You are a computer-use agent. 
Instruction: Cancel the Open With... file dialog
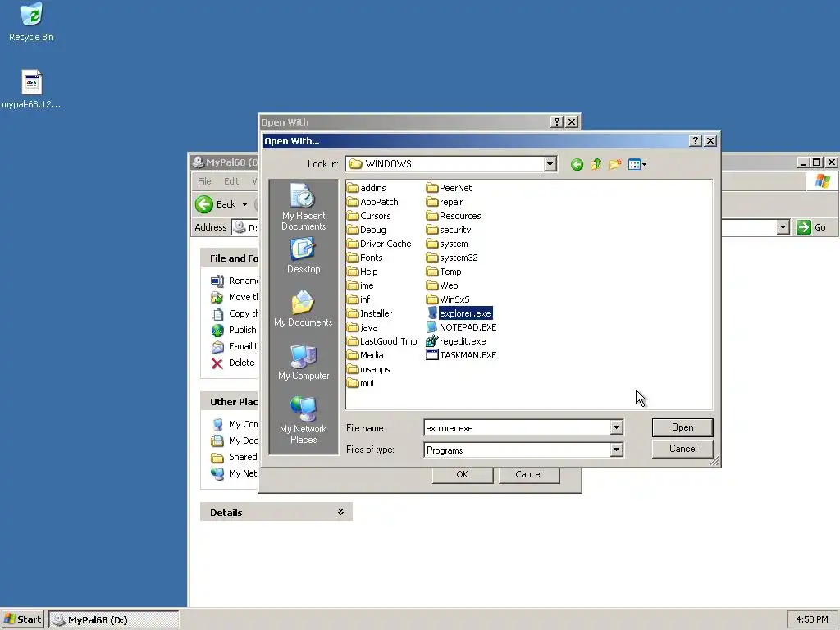[x=682, y=449]
